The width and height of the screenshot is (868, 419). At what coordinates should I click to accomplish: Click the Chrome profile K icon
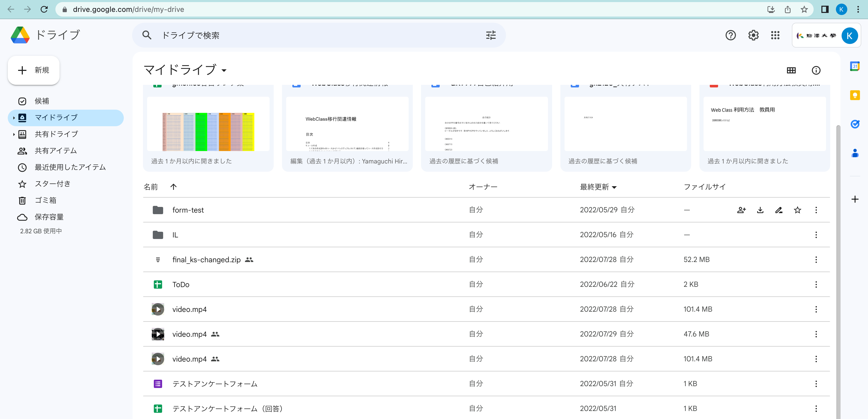[x=841, y=9]
